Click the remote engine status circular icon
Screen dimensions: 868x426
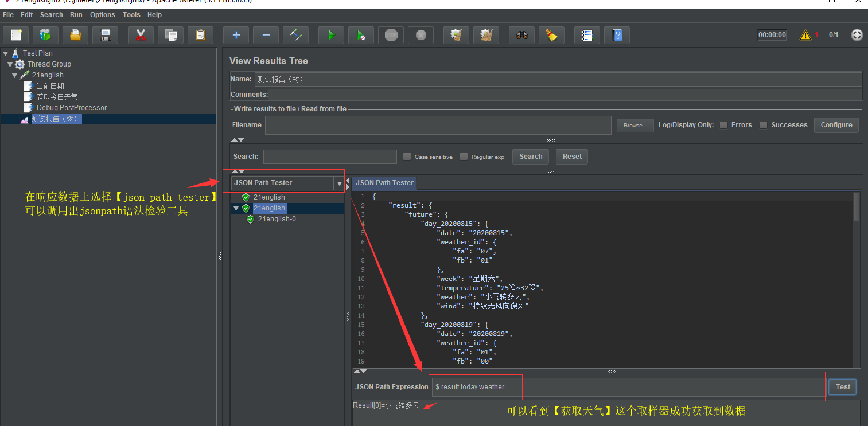click(857, 35)
